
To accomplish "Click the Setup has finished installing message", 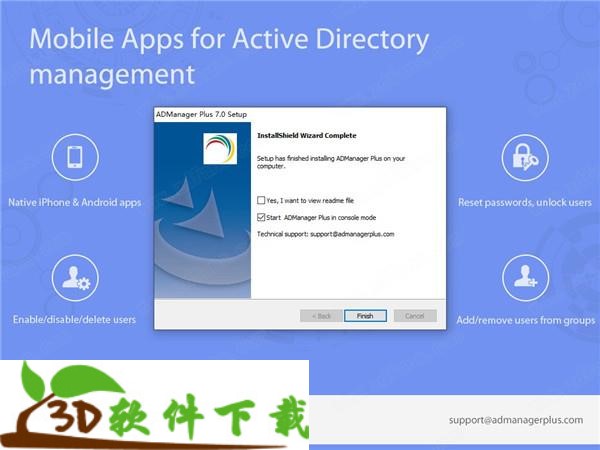I will (x=331, y=162).
